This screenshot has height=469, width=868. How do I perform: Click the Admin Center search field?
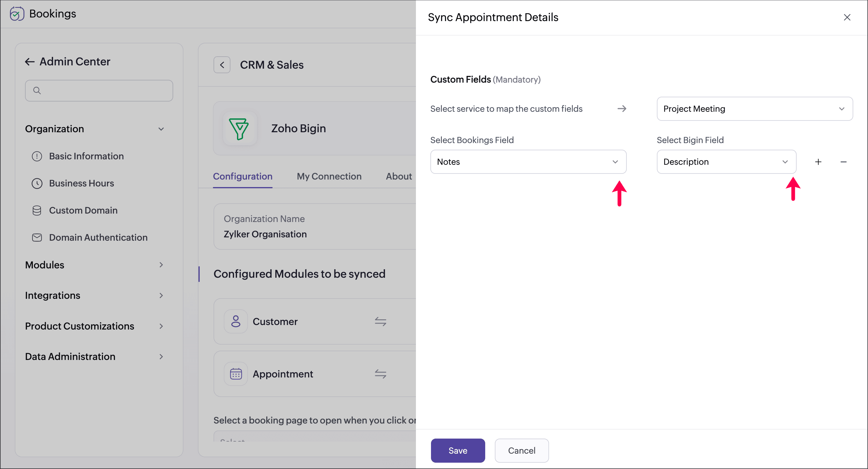(99, 91)
